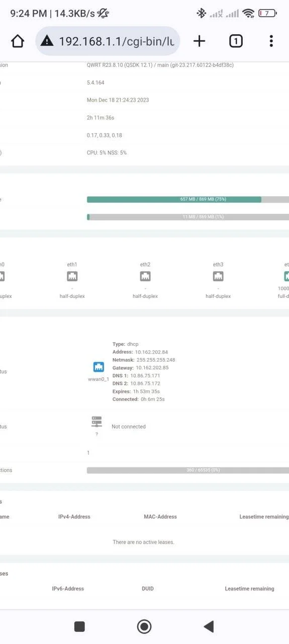Open a new tab with plus icon

pyautogui.click(x=200, y=41)
